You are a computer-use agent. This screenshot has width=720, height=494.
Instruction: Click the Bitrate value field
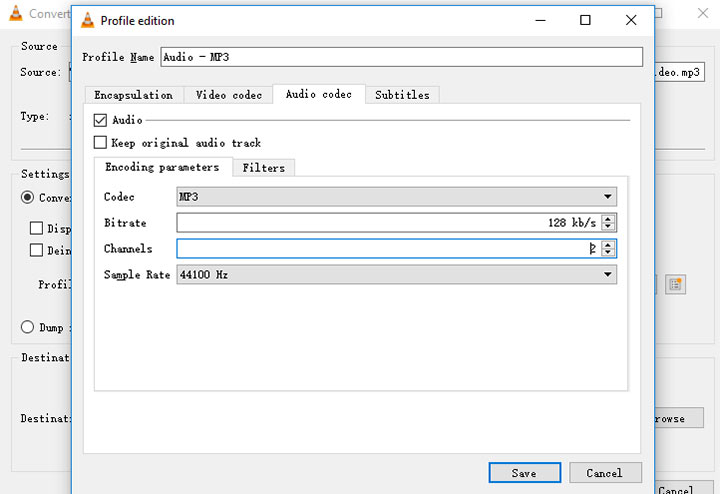click(389, 223)
